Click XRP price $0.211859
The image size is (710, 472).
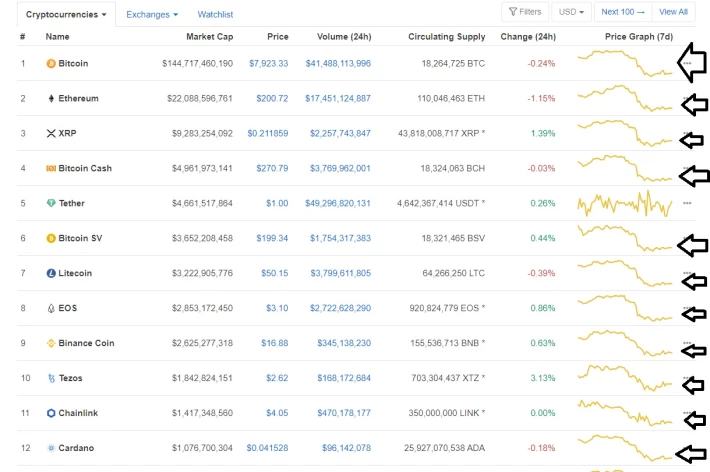268,133
